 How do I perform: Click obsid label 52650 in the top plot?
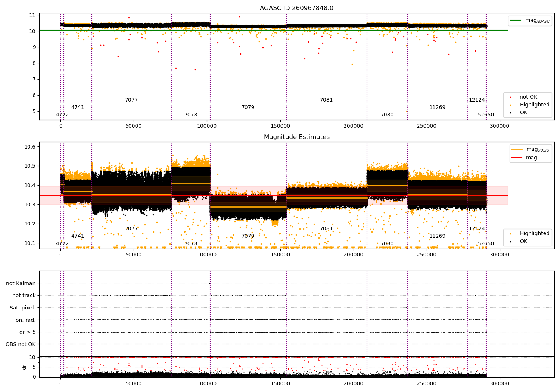click(x=486, y=115)
